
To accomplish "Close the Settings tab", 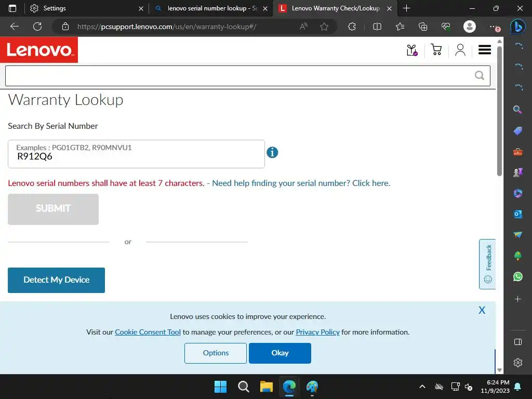I will [x=141, y=9].
